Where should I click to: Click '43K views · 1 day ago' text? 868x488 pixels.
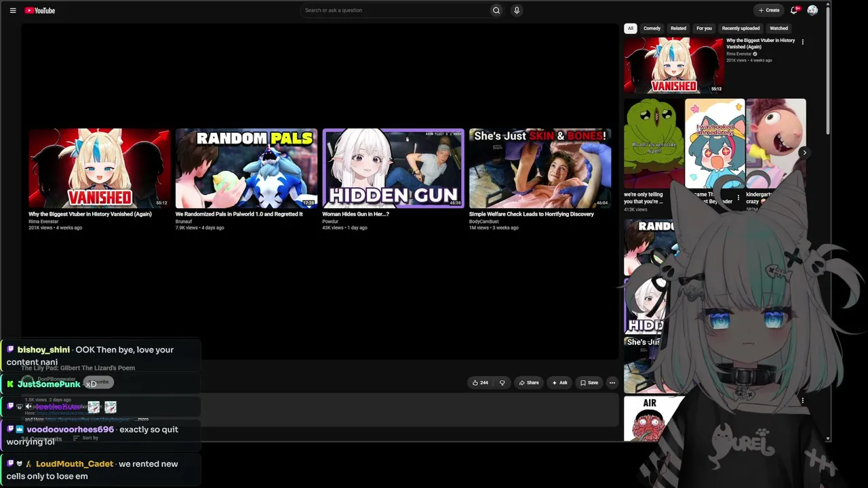344,228
